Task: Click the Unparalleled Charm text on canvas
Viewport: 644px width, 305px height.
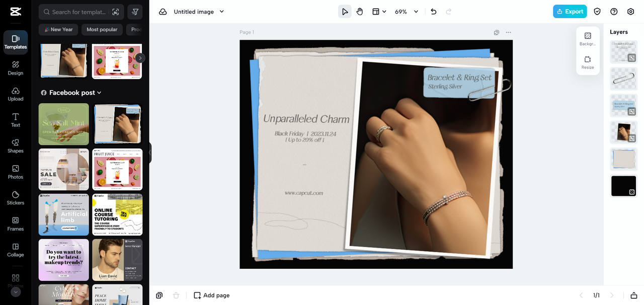Action: click(306, 119)
